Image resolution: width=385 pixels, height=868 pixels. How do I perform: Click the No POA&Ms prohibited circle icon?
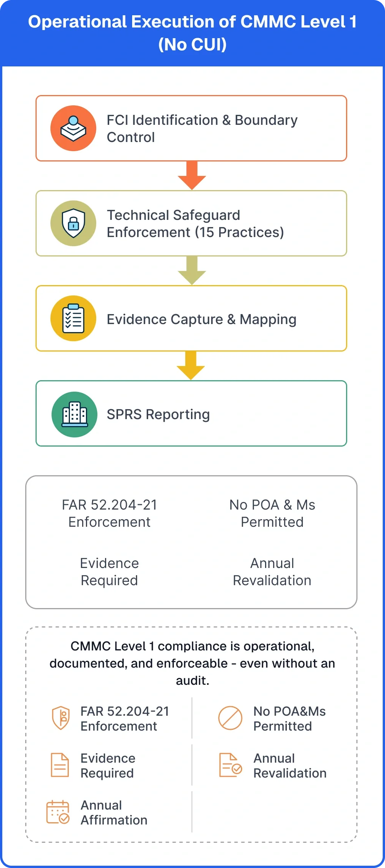tap(230, 718)
